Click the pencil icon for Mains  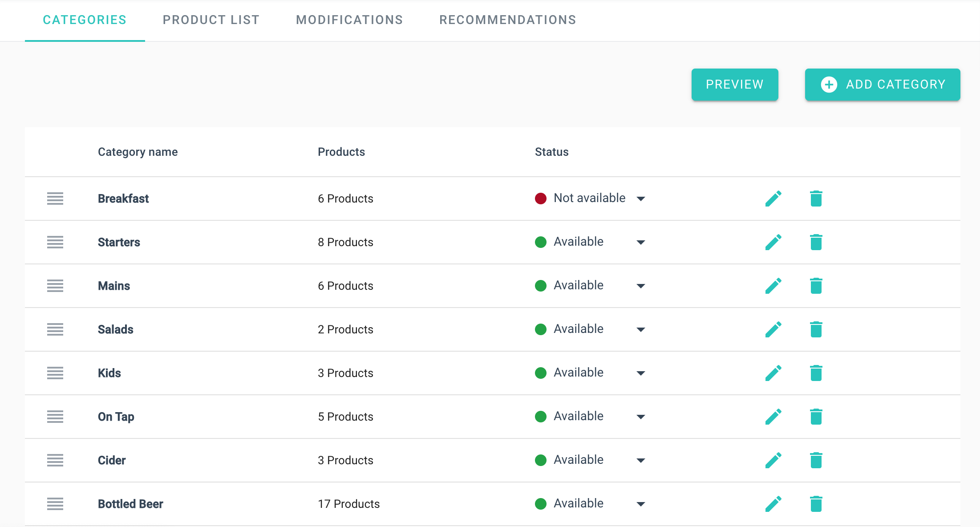pos(773,286)
